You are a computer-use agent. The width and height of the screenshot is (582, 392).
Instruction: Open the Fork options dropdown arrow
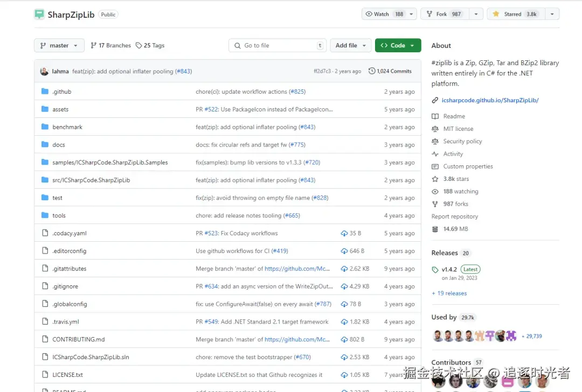476,14
